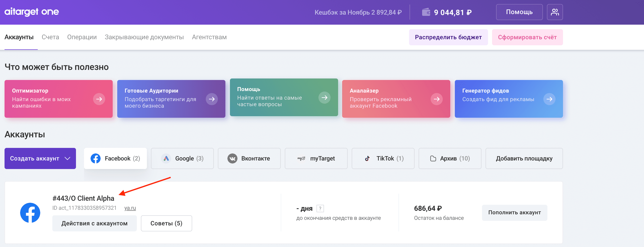Click Пополнить аккаунт button
Image resolution: width=644 pixels, height=247 pixels.
click(x=515, y=213)
